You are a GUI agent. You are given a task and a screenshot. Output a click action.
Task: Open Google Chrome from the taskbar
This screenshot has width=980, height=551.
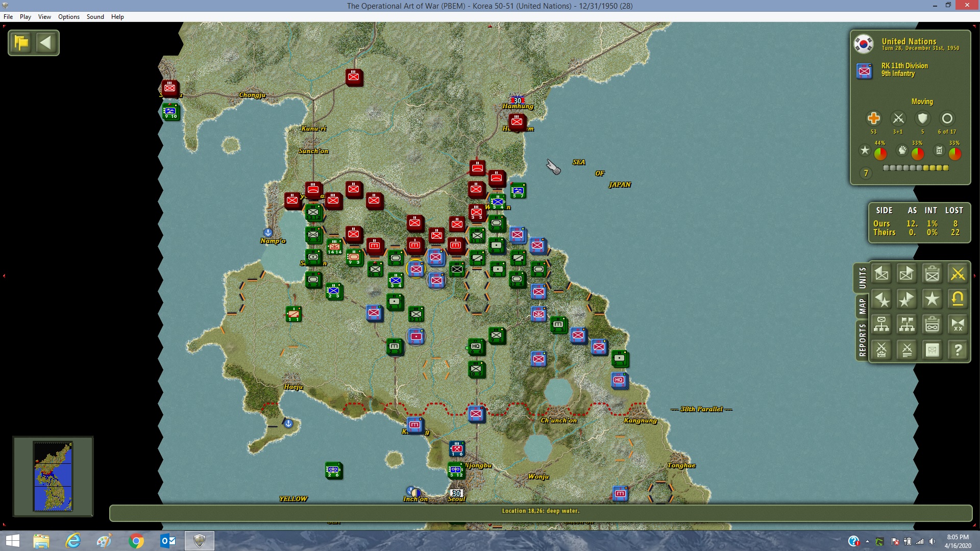tap(136, 541)
